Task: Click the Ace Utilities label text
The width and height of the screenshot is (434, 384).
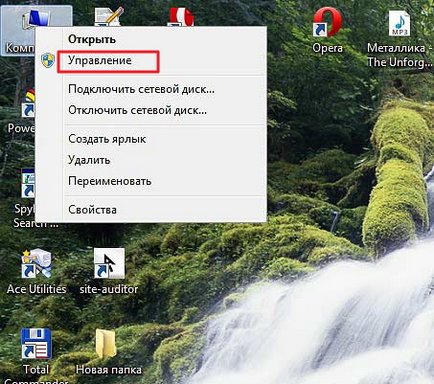Action: 37,289
